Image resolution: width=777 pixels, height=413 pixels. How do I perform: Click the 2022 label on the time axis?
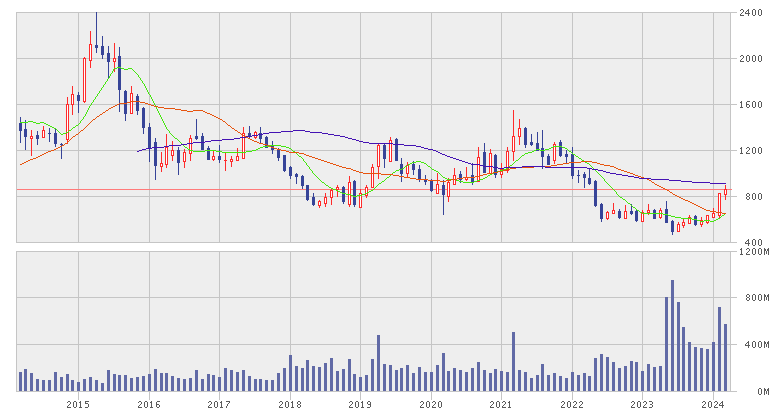point(572,405)
